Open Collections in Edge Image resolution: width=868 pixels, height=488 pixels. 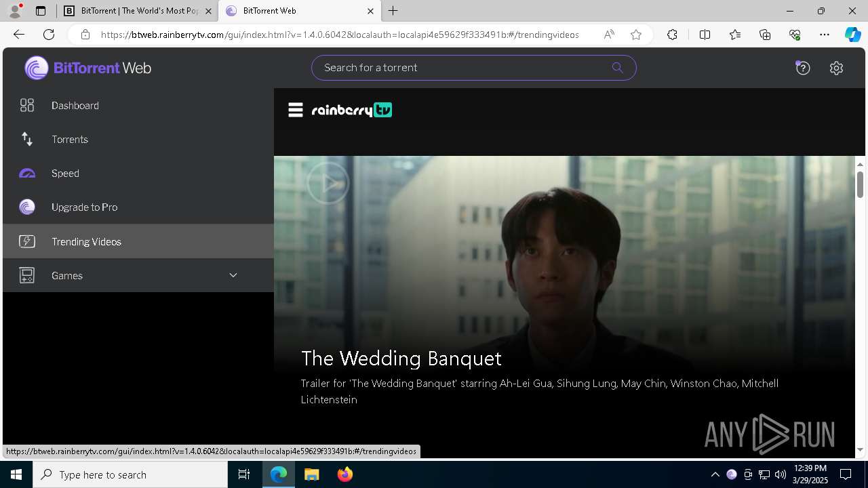765,35
